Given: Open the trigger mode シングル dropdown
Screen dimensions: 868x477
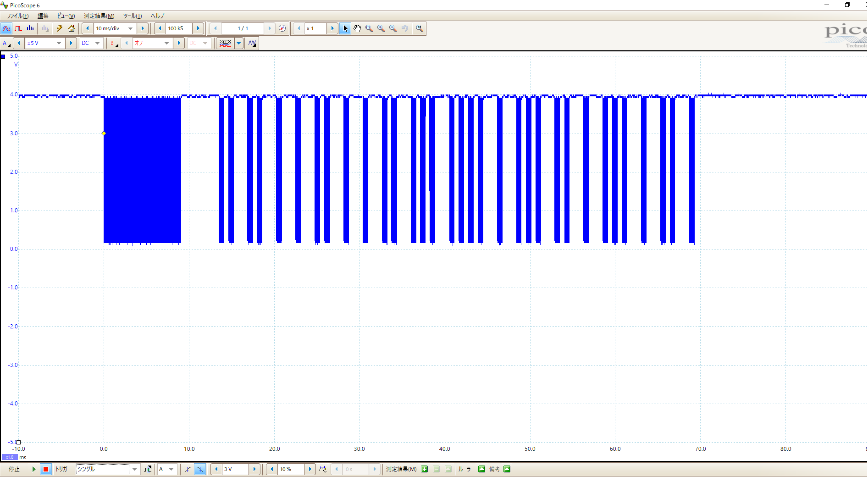Looking at the screenshot, I should [134, 469].
